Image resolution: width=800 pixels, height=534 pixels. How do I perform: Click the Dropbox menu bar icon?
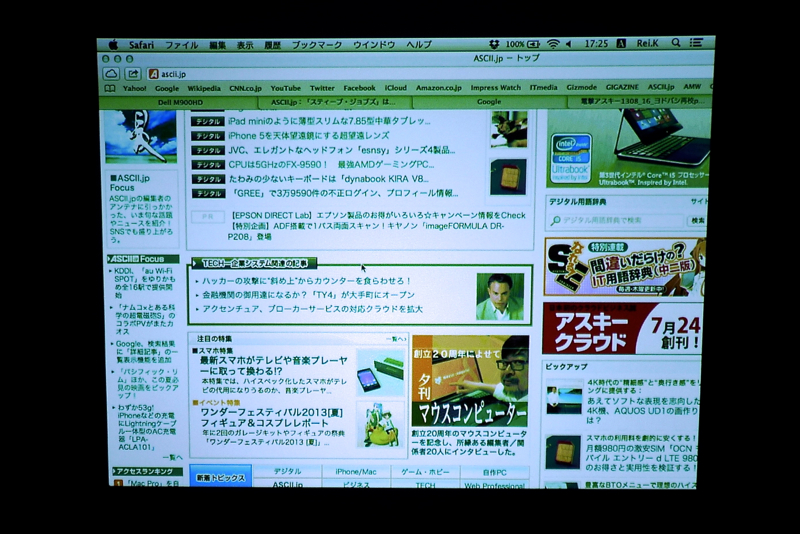(x=493, y=44)
